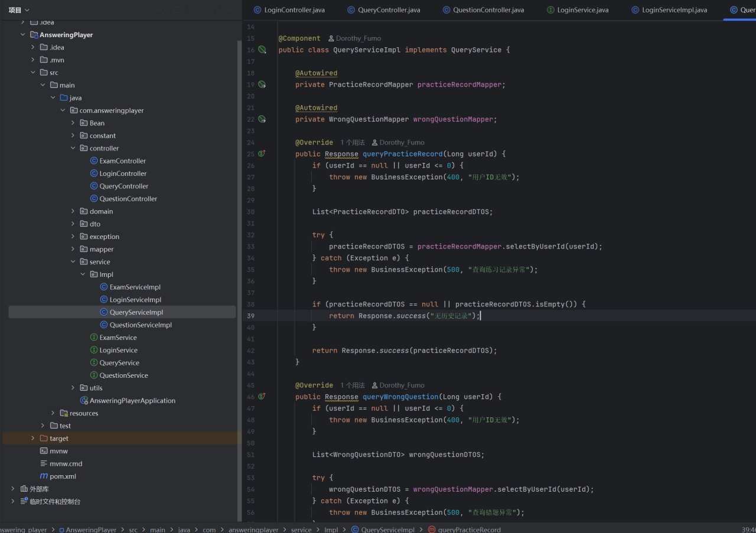Collapse the AnsweringPlayer module node
756x533 pixels.
[x=23, y=35]
